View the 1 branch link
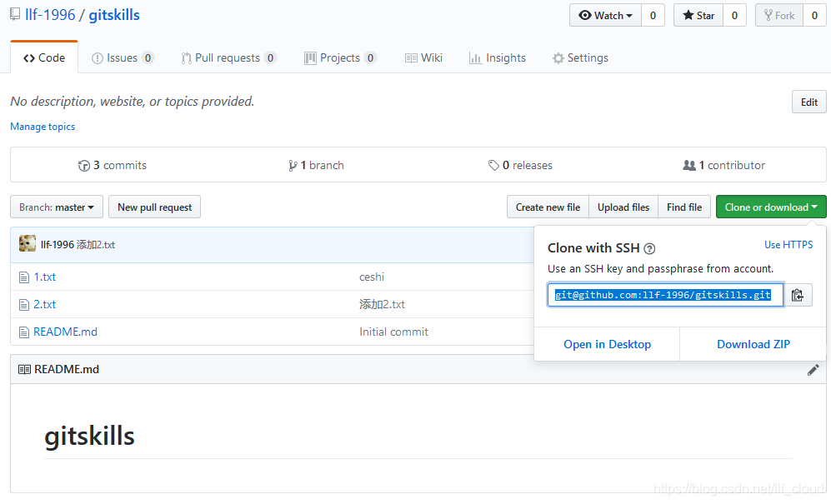 316,165
